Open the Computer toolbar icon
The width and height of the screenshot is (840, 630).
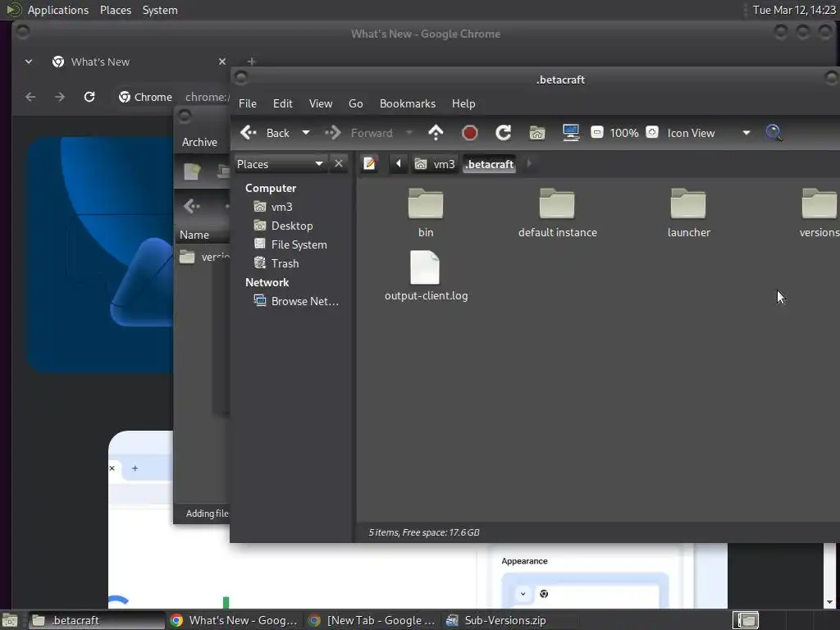pyautogui.click(x=571, y=133)
